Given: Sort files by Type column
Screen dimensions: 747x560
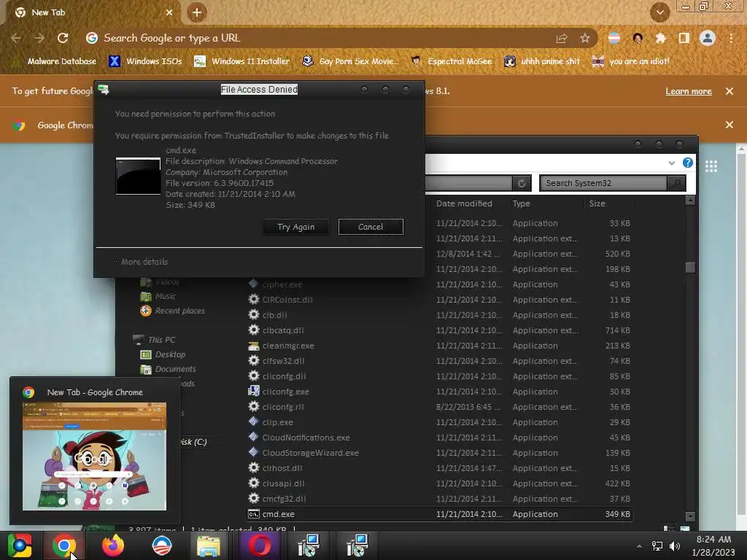Looking at the screenshot, I should [x=521, y=203].
